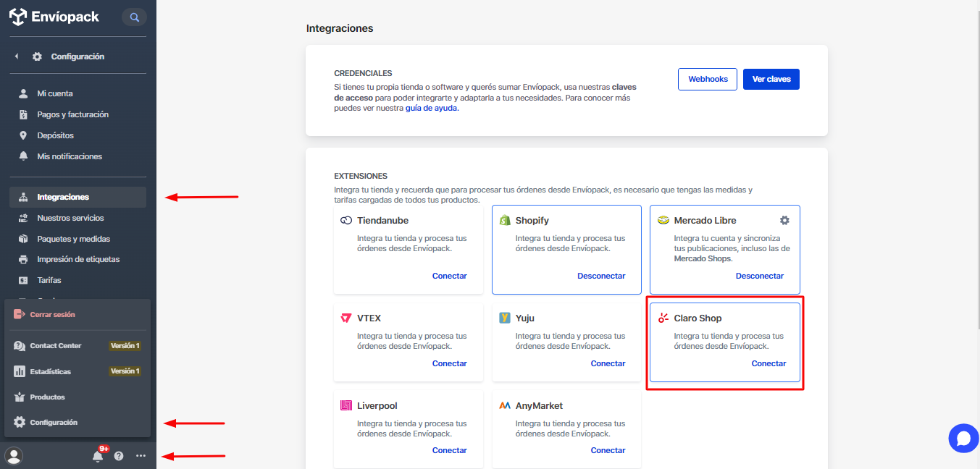Click the Shopify logo icon
Screen dimensions: 980x469
coord(505,220)
